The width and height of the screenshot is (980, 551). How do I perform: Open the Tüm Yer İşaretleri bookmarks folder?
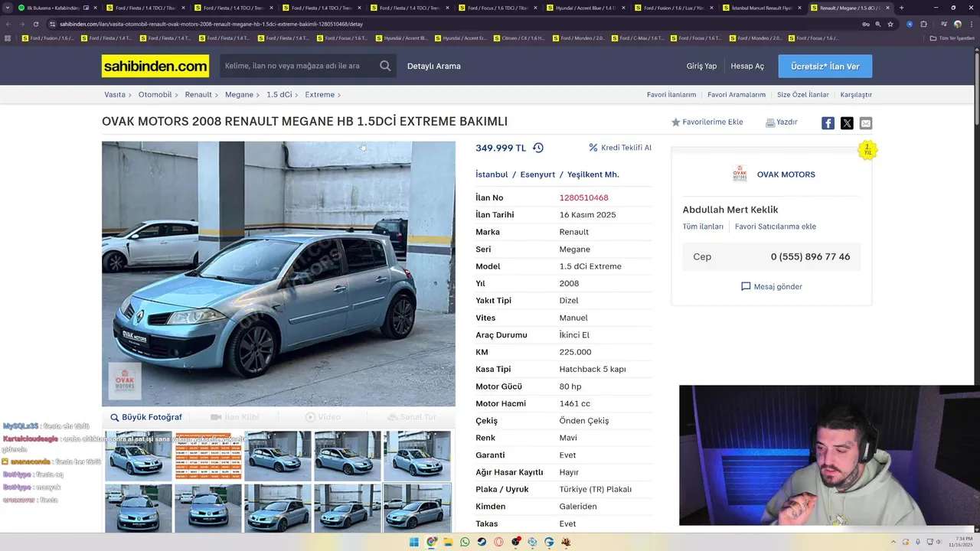[x=952, y=37]
